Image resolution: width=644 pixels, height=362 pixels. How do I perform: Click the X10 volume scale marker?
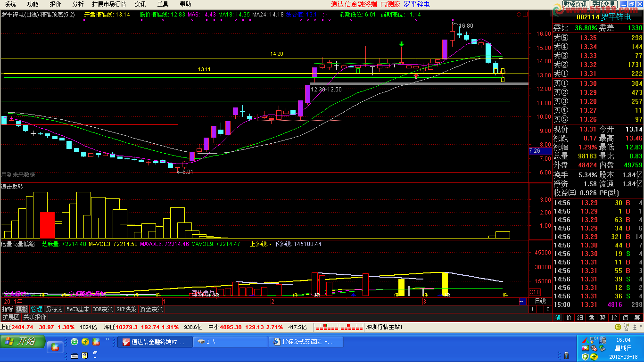[x=535, y=292]
